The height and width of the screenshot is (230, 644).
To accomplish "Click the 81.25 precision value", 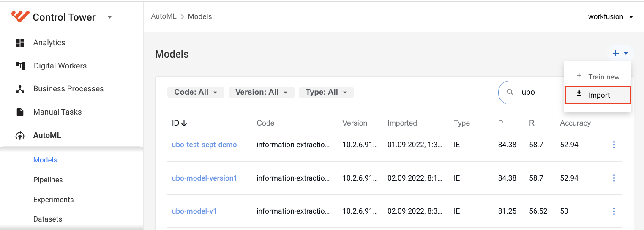I will pos(507,211).
